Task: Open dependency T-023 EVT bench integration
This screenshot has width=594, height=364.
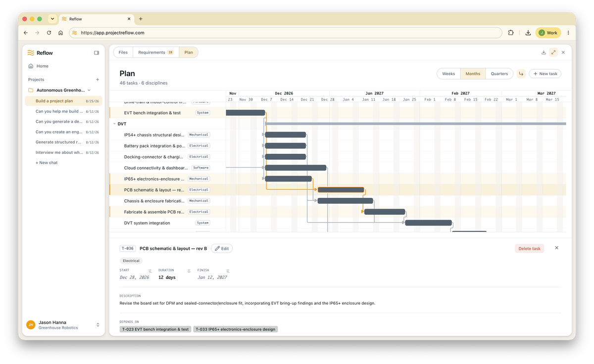Action: click(x=155, y=329)
